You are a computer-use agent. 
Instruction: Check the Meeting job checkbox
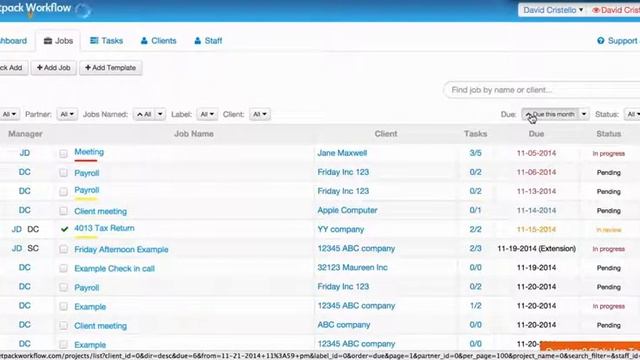click(x=63, y=153)
